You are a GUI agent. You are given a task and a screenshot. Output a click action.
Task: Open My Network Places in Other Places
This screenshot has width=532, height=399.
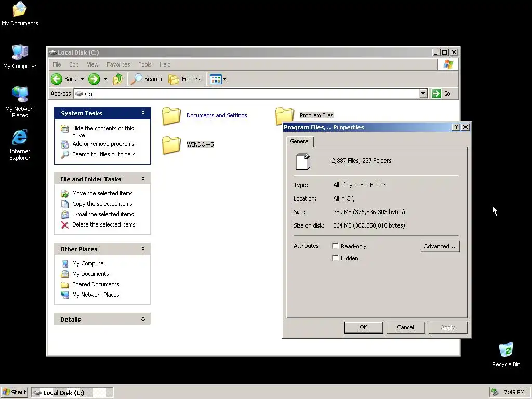pos(96,295)
